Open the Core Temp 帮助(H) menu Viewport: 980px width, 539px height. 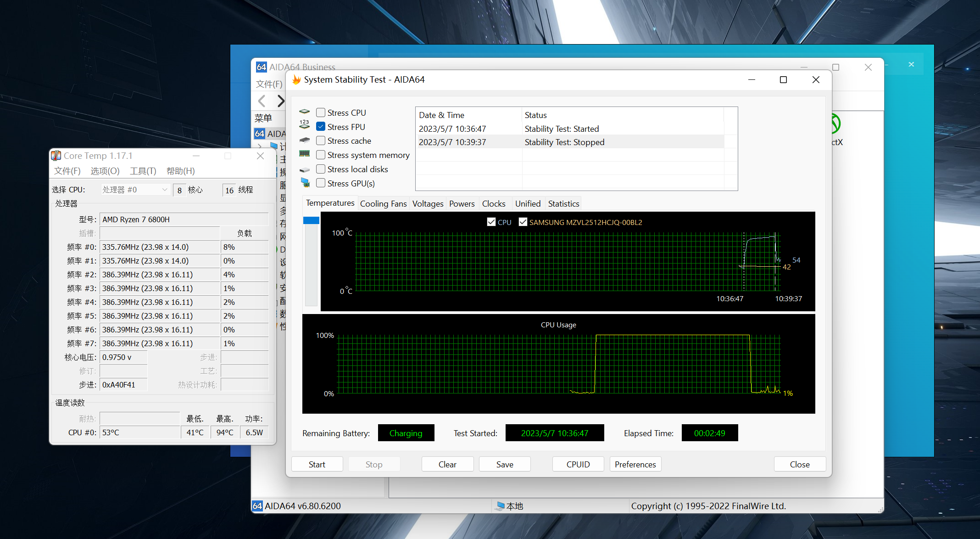pyautogui.click(x=181, y=171)
